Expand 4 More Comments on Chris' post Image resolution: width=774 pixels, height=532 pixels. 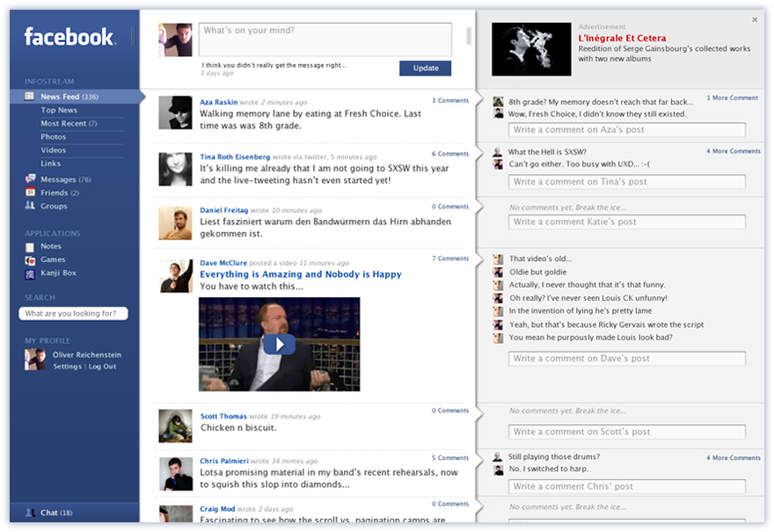[733, 458]
